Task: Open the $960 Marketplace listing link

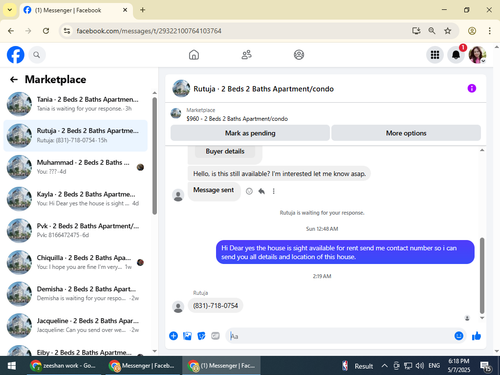Action: (x=237, y=119)
